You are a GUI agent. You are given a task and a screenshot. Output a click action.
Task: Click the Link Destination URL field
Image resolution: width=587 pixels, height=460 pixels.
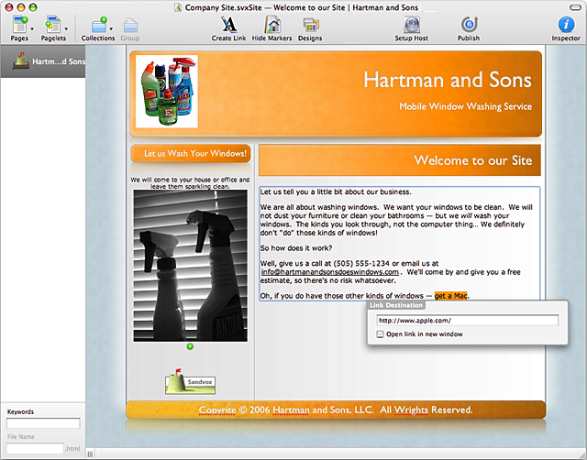pyautogui.click(x=468, y=320)
